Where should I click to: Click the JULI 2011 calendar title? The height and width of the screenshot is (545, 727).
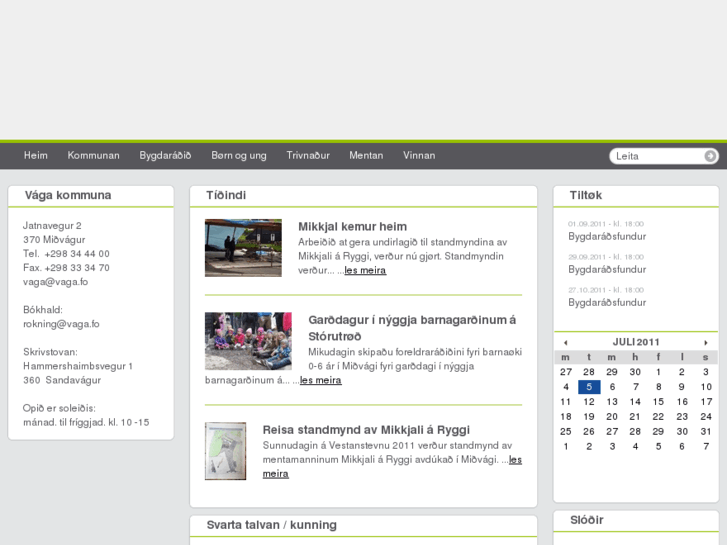(636, 342)
